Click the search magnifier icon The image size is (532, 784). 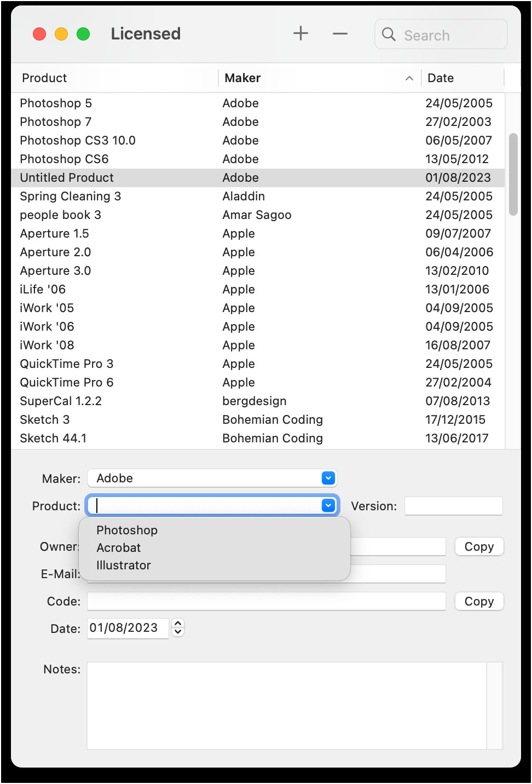(x=389, y=34)
